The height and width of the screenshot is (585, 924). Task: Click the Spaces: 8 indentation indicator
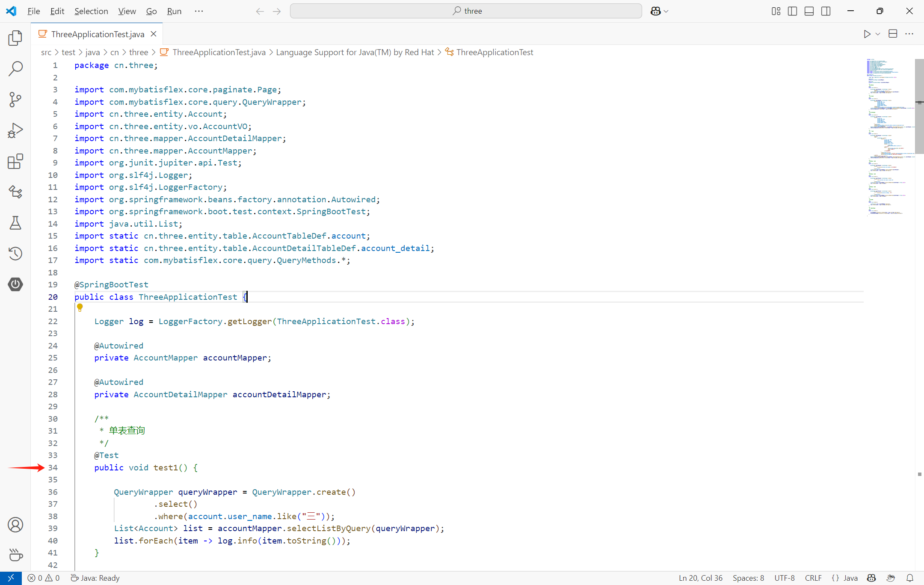[748, 578]
